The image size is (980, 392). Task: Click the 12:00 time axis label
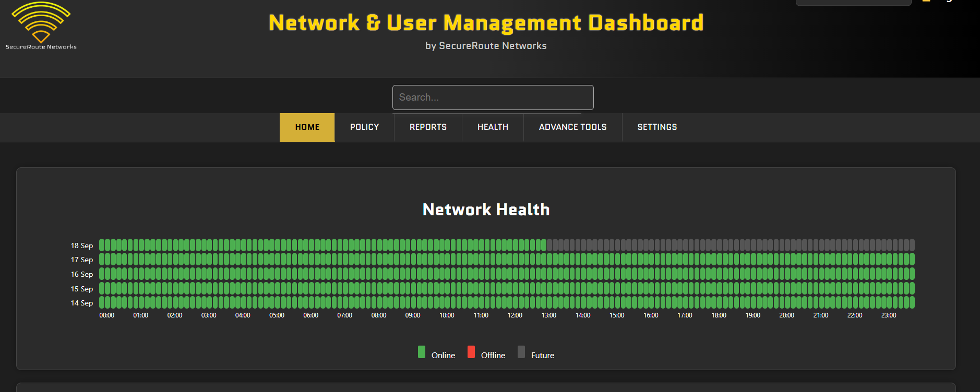point(515,315)
